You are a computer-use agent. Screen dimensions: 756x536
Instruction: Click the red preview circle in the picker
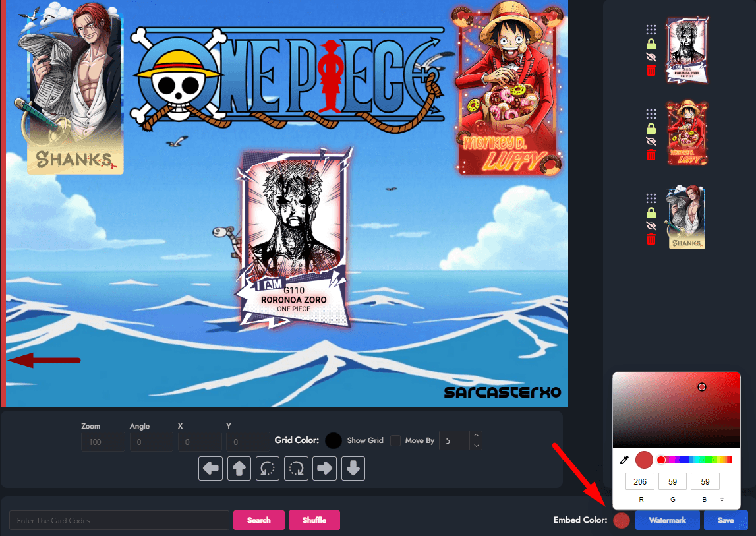(644, 460)
